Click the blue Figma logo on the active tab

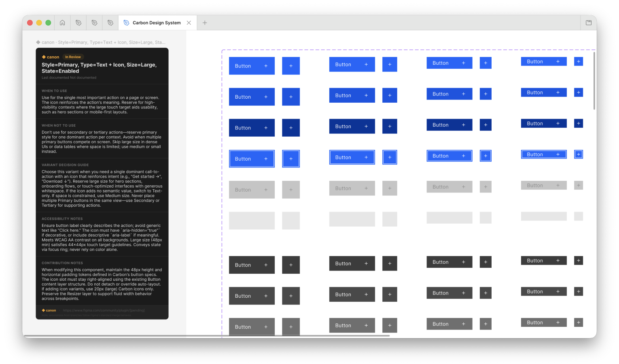[x=126, y=23]
